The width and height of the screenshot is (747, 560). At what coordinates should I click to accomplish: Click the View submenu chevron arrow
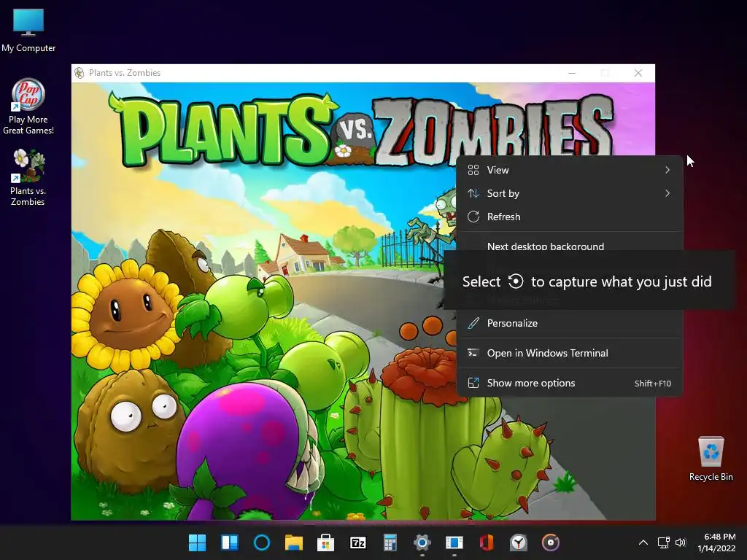click(x=667, y=170)
